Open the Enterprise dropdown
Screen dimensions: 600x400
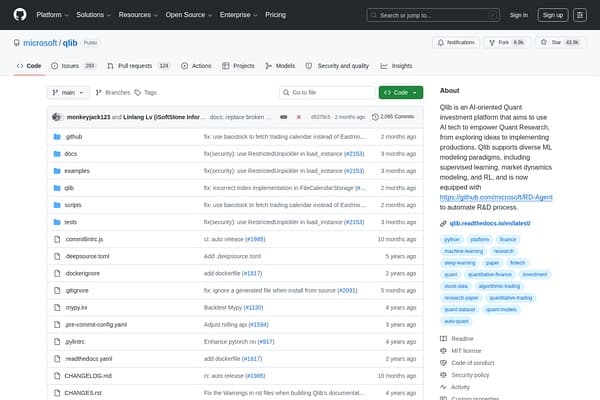coord(238,15)
